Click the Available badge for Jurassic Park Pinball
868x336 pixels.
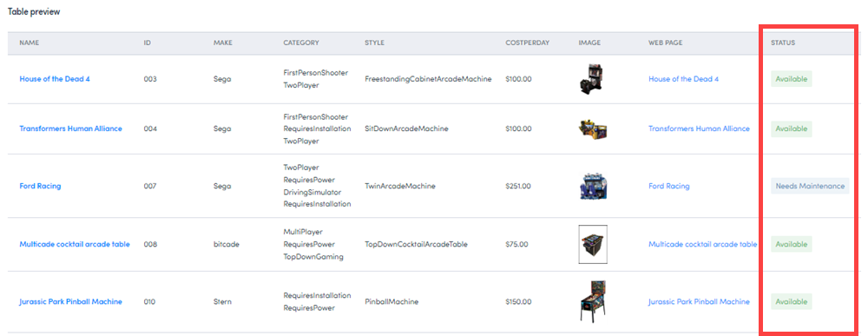click(791, 301)
